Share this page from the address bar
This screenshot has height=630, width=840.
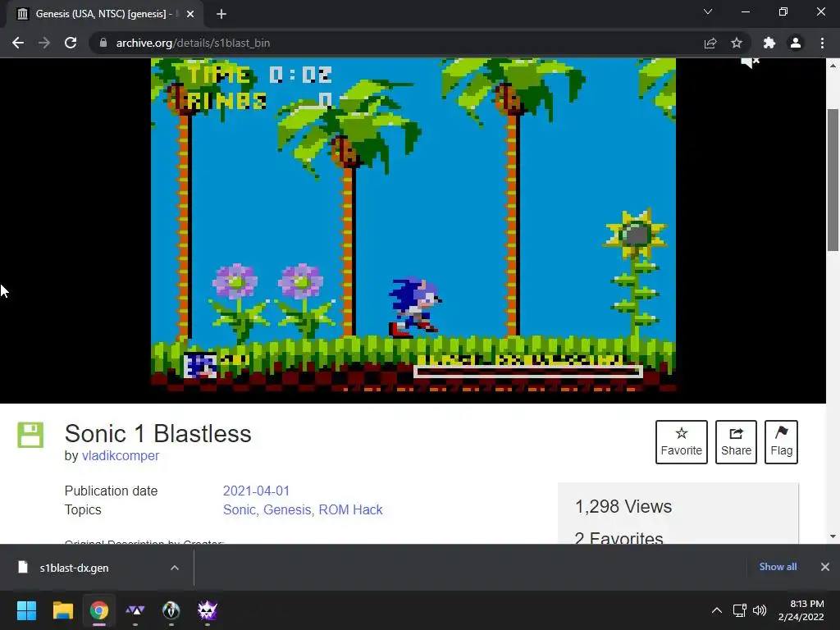[710, 43]
